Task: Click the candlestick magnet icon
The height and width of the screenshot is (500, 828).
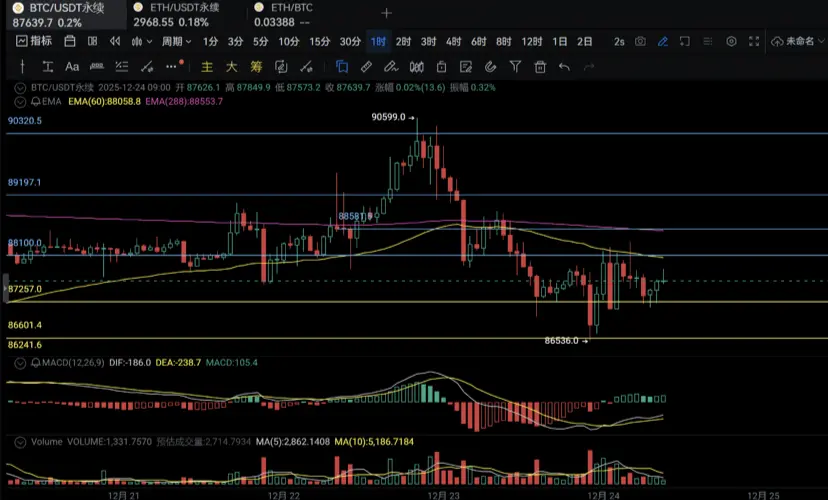Action: [x=417, y=67]
